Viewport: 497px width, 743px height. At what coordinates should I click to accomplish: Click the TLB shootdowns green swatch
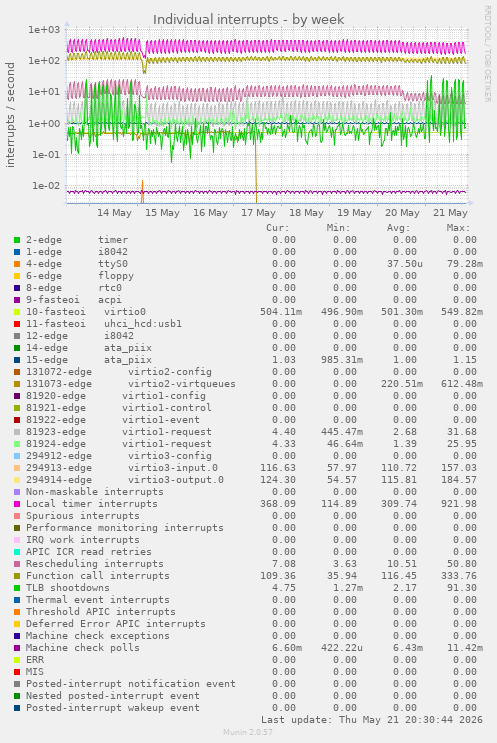pos(17,588)
